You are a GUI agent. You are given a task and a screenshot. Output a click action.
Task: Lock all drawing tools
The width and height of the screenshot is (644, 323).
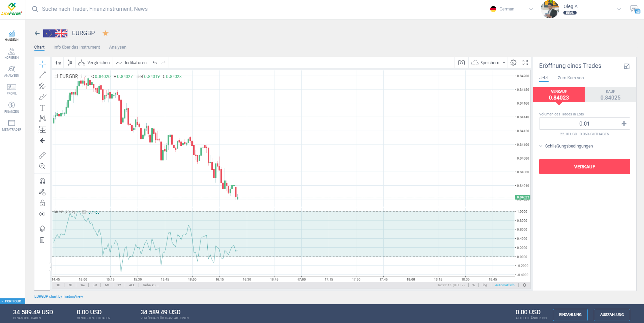pos(42,203)
